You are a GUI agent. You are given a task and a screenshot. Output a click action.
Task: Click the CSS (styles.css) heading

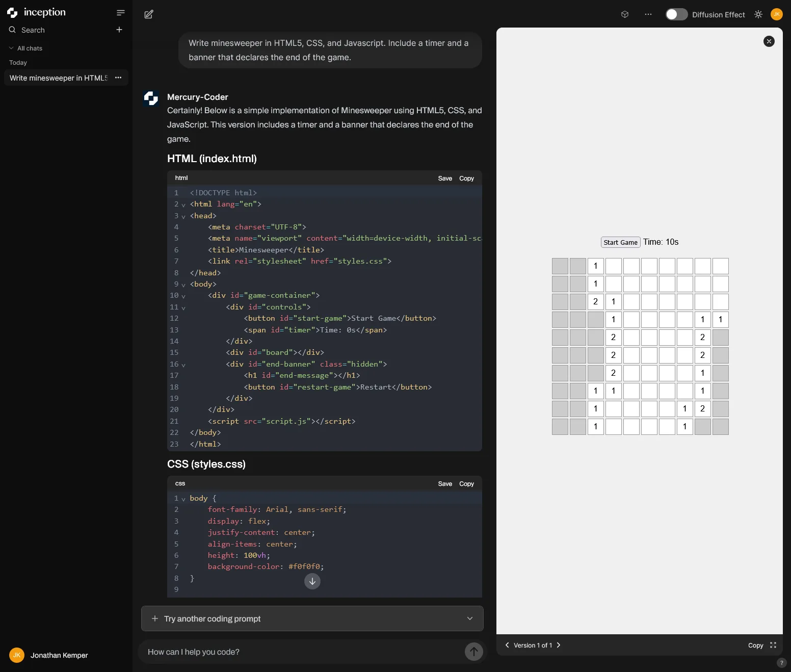tap(206, 464)
